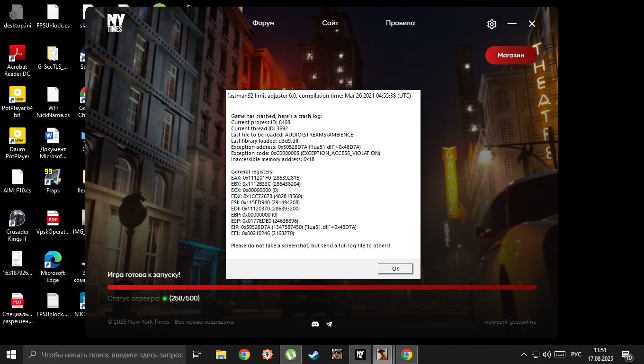Screen dimensions: 644x364
Task: Open the Форум menu item
Action: coord(263,23)
